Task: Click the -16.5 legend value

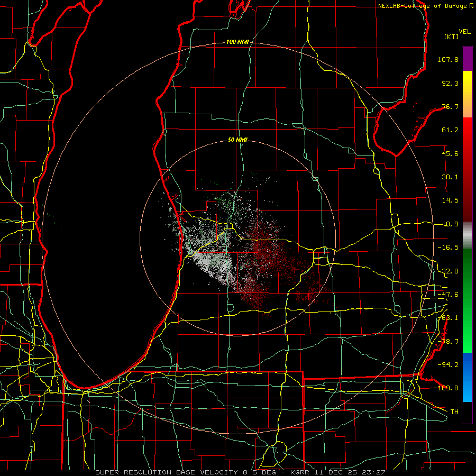Action: click(448, 248)
